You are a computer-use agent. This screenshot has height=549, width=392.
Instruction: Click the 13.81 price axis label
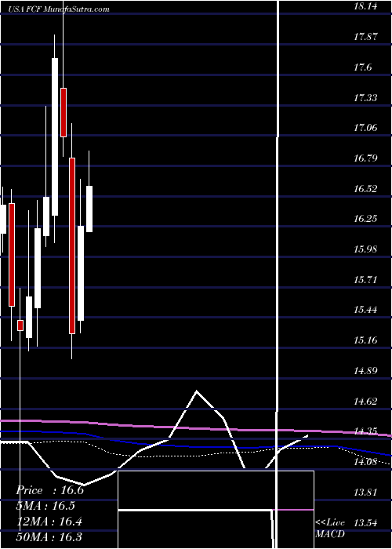point(365,493)
